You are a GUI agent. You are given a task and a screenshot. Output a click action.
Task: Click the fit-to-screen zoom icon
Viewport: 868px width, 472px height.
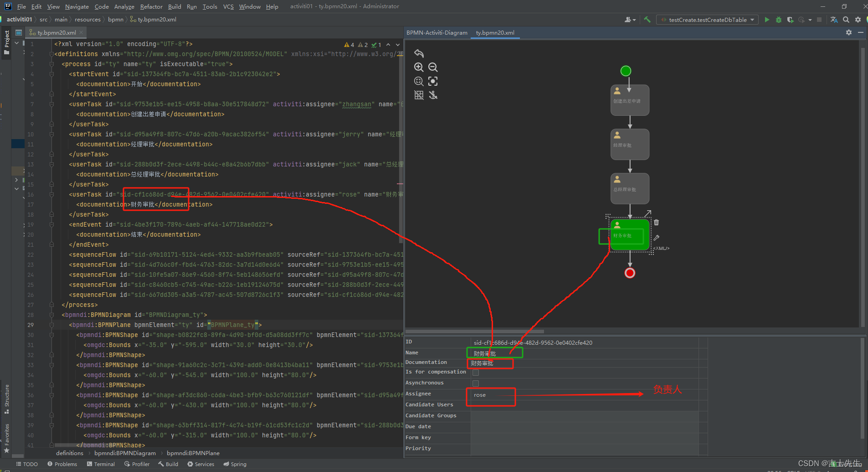click(419, 81)
